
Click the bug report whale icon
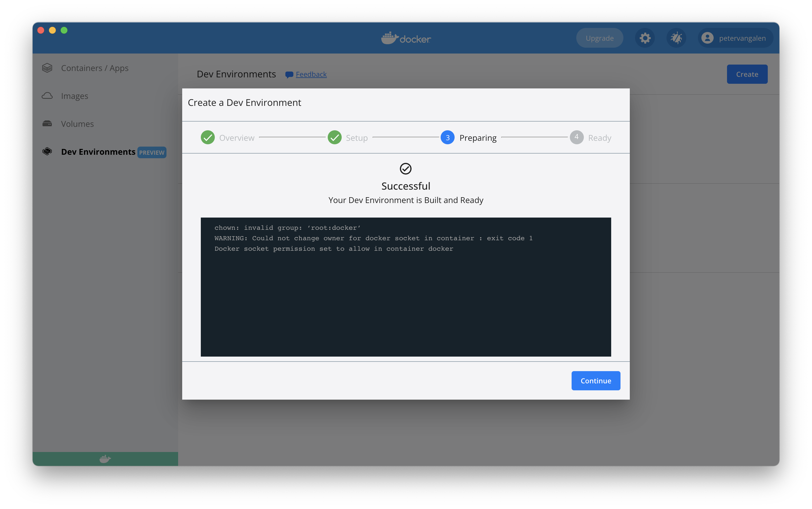(676, 38)
